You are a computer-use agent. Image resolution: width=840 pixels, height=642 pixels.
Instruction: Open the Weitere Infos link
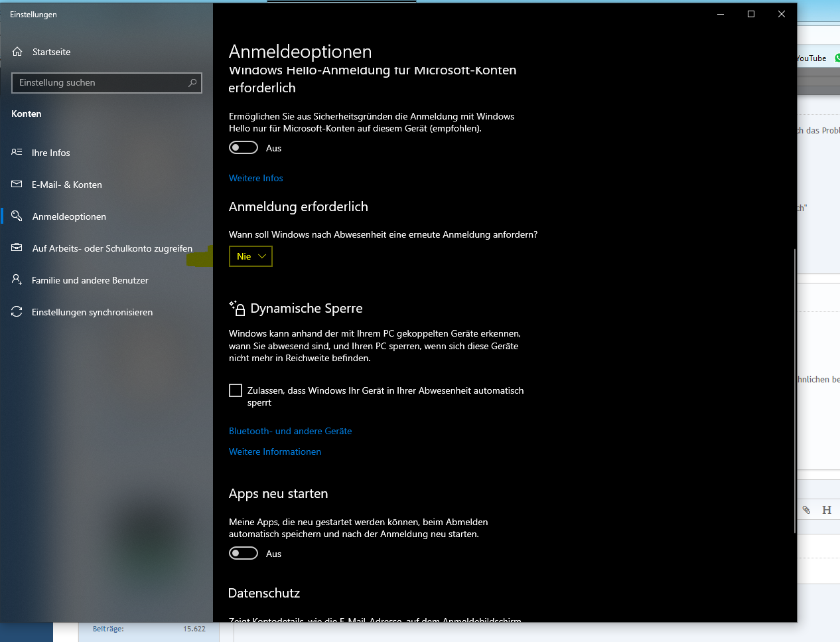(255, 178)
